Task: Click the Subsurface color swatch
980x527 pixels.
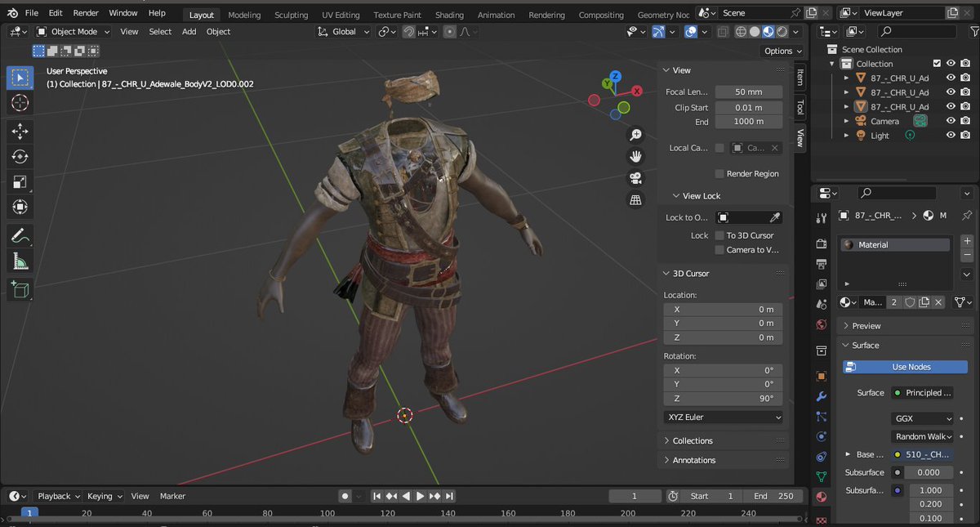Action: click(x=898, y=472)
